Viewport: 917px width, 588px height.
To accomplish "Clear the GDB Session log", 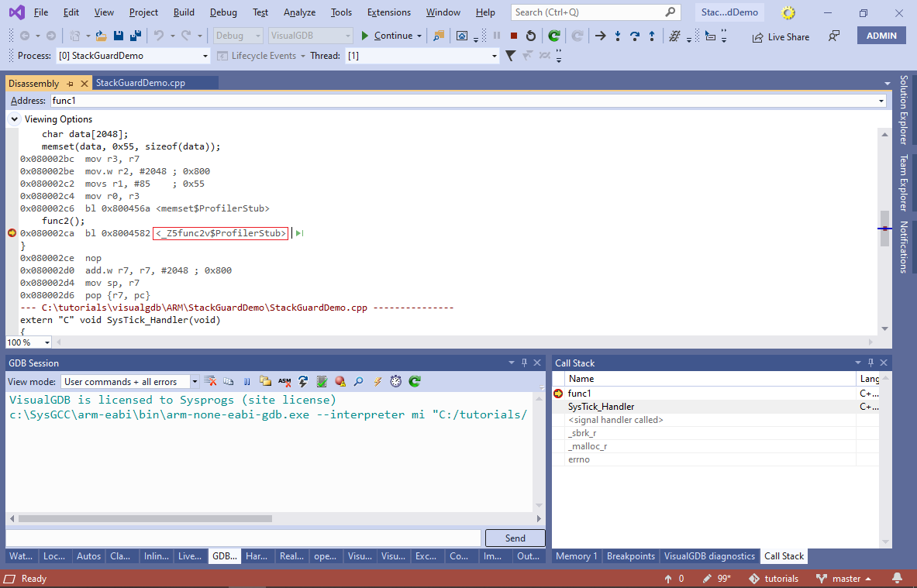I will point(210,381).
